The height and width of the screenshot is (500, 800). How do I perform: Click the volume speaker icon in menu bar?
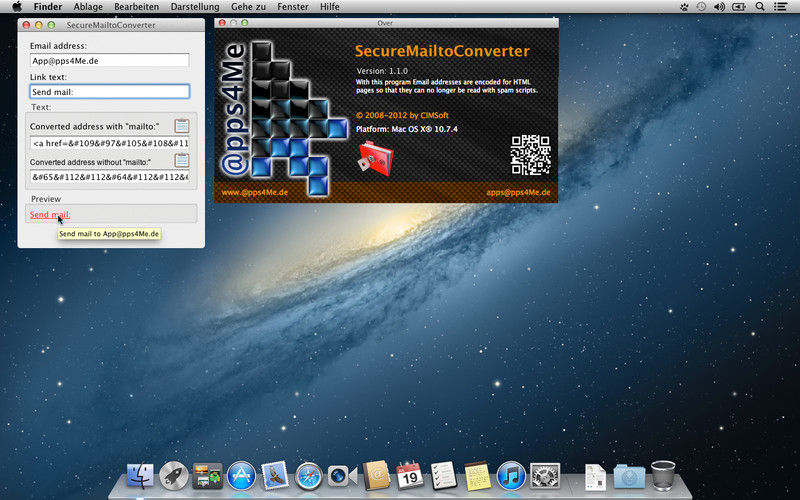(x=719, y=7)
